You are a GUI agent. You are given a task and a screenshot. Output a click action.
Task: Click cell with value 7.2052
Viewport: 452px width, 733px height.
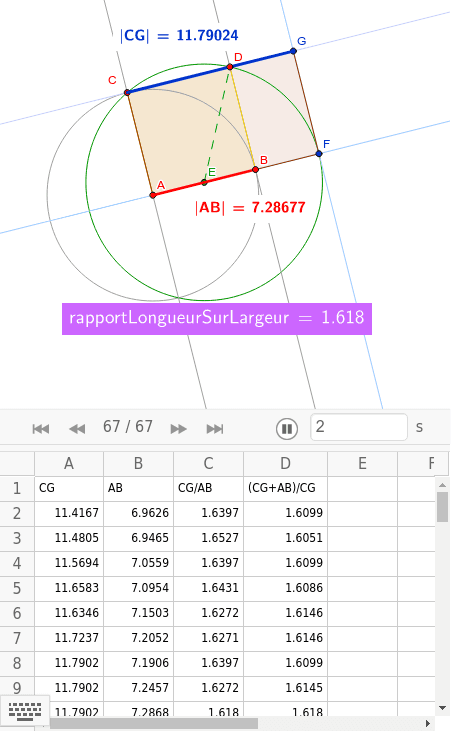point(138,638)
